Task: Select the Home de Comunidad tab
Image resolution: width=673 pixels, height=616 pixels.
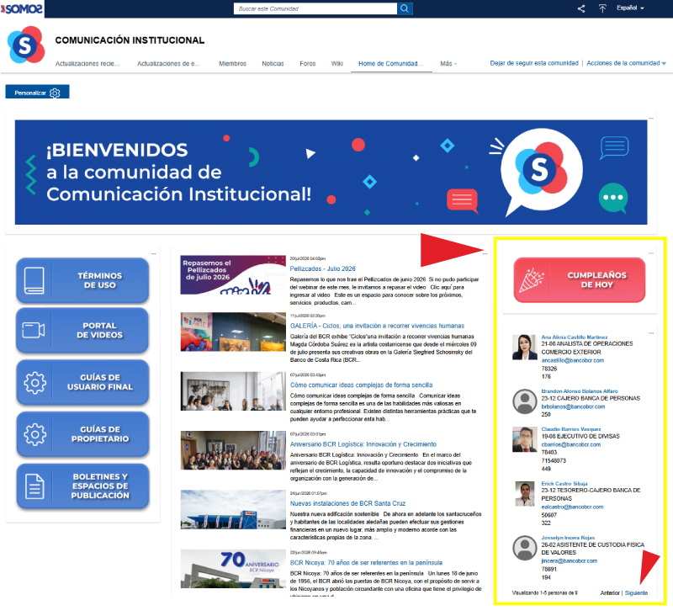Action: point(391,63)
